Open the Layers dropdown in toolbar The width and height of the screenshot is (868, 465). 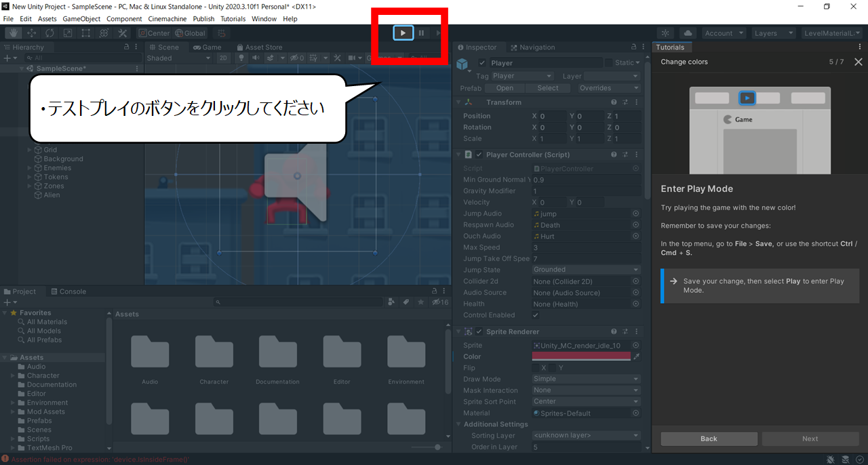click(x=773, y=33)
